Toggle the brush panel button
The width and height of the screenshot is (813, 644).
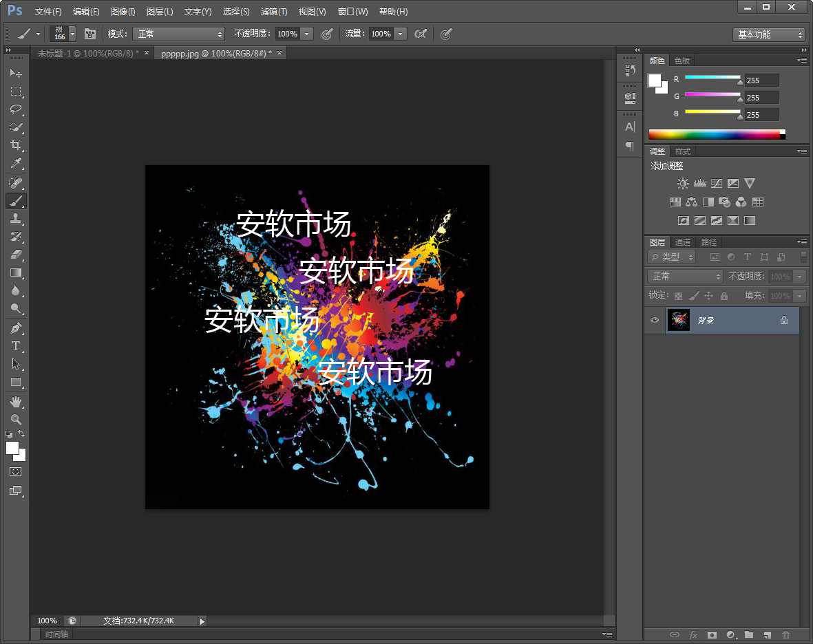(x=90, y=34)
